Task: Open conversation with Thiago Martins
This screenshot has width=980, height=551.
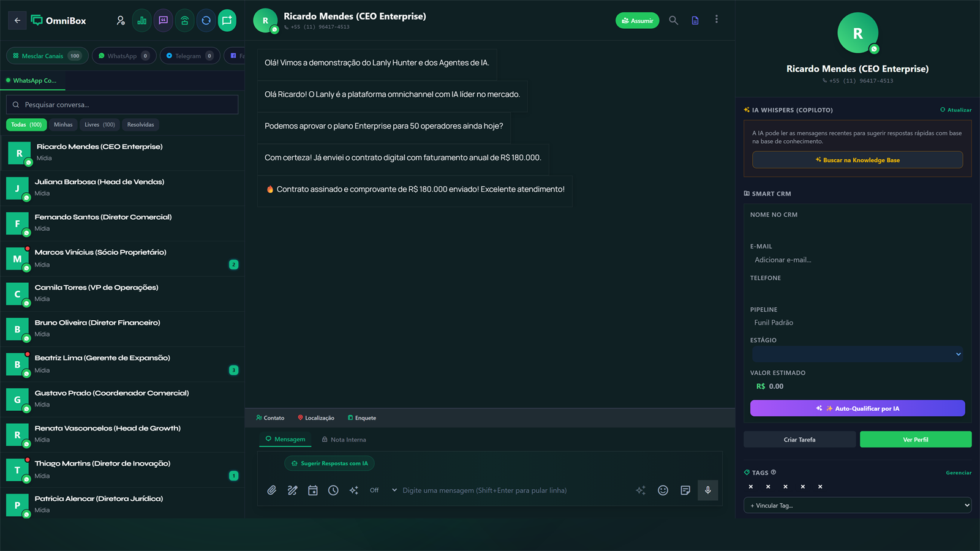Action: click(x=123, y=470)
